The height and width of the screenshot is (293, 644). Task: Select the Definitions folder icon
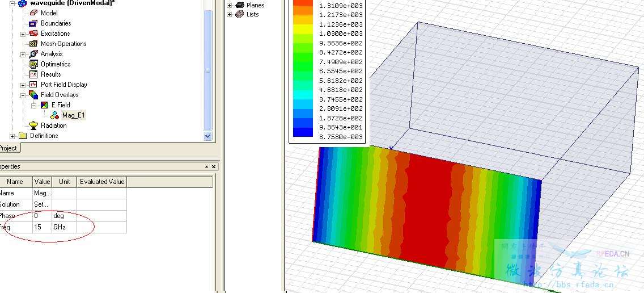tap(23, 136)
